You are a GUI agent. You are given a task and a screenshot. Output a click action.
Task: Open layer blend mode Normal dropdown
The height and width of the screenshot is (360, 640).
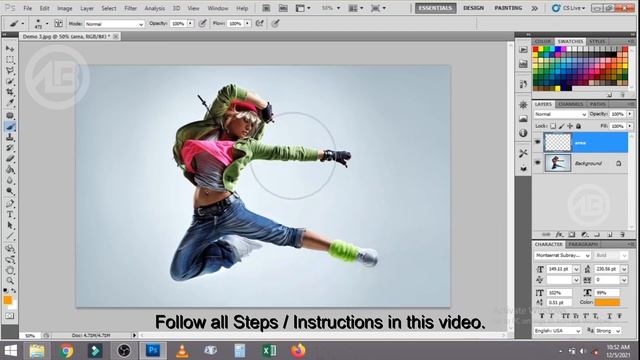pyautogui.click(x=560, y=114)
